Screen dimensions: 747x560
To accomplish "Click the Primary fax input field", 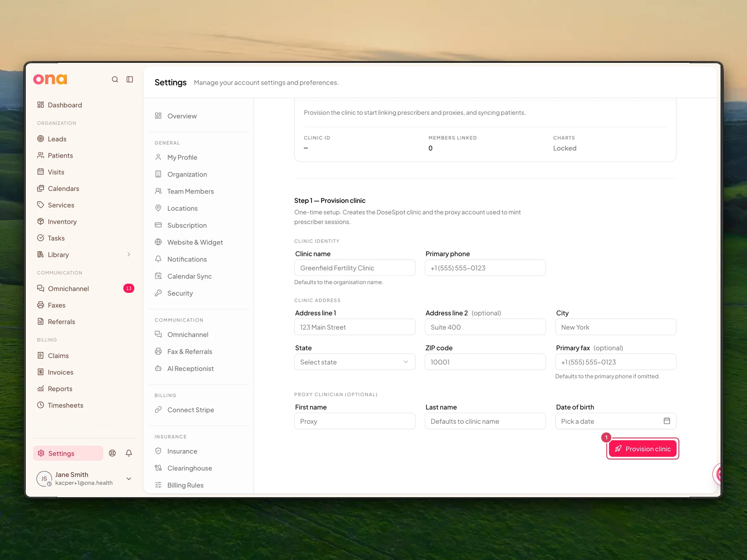I will point(615,362).
